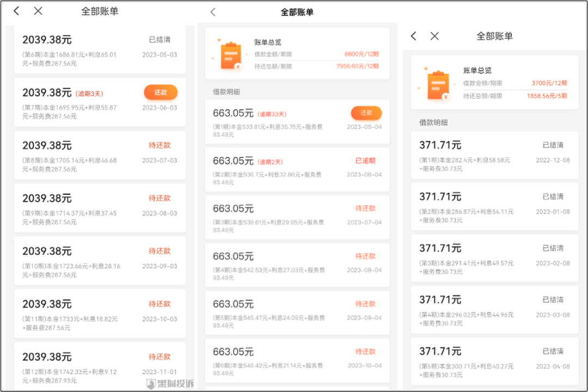Viewport: 588px width, 392px height.
Task: Open the 第8期 bill dated 2023-07-03
Action: [x=99, y=155]
